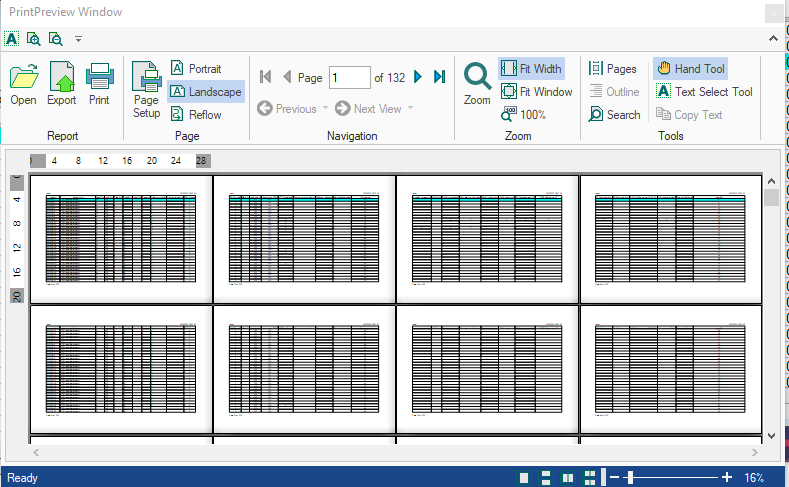Click third page in top row
The height and width of the screenshot is (487, 789).
487,239
